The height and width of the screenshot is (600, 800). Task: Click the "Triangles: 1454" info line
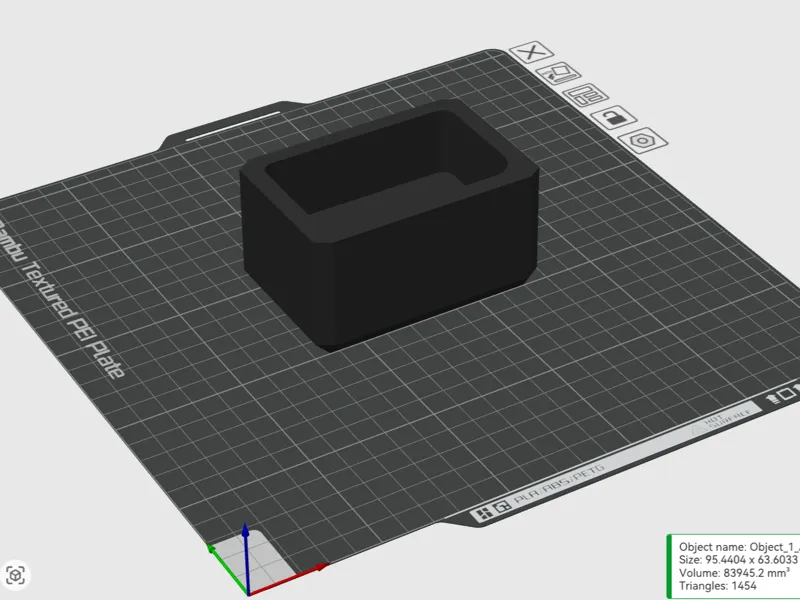(x=717, y=586)
